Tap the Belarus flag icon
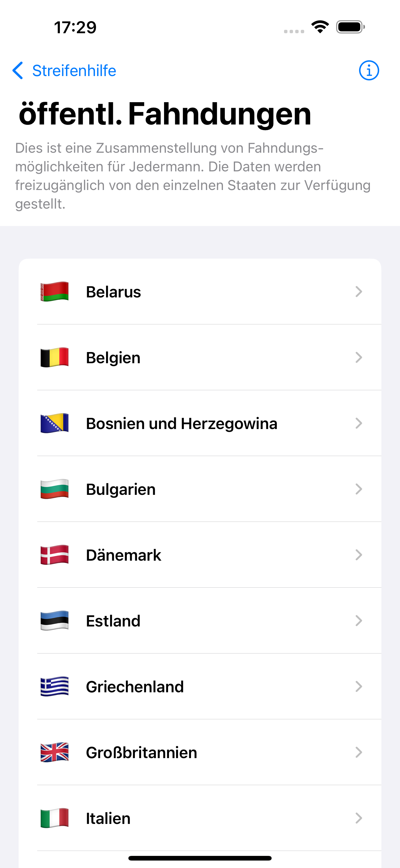 coord(55,292)
